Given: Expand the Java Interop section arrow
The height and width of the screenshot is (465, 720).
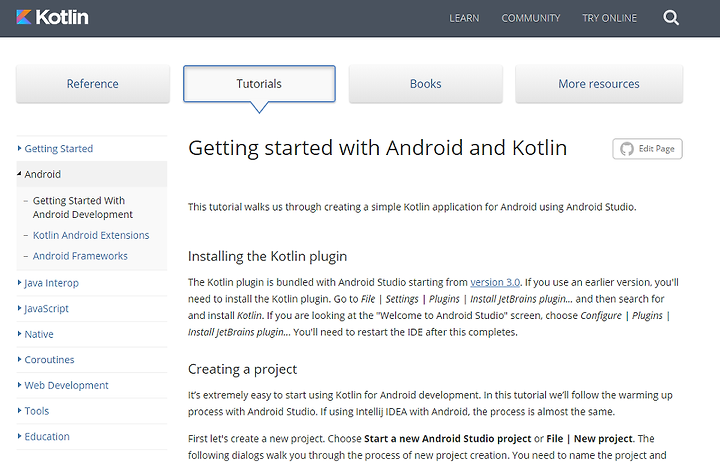Looking at the screenshot, I should point(19,282).
